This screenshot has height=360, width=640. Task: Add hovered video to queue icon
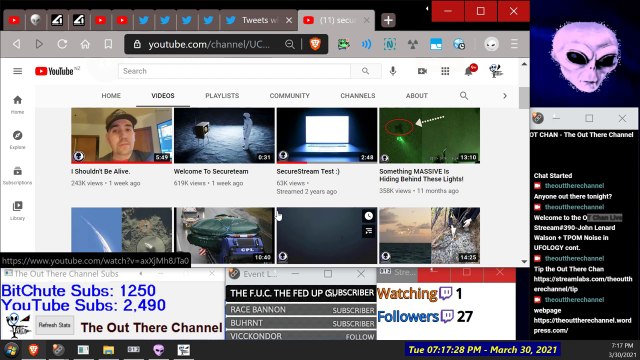click(x=369, y=231)
